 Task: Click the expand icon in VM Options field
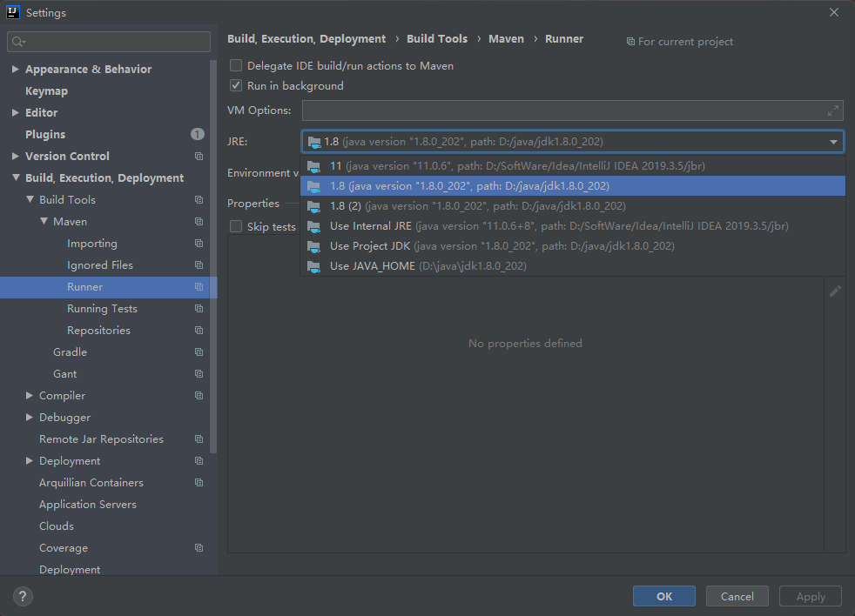(832, 110)
